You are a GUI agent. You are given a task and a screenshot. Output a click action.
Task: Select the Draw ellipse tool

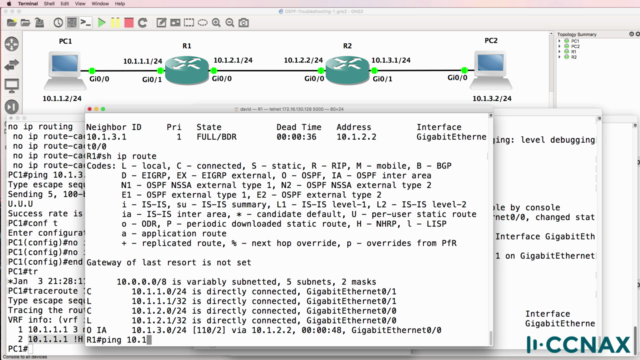[x=202, y=23]
